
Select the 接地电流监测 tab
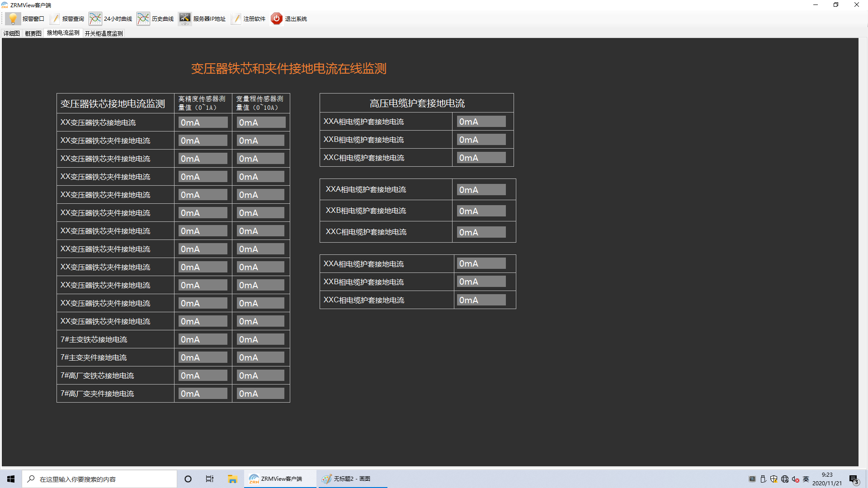[x=63, y=33]
